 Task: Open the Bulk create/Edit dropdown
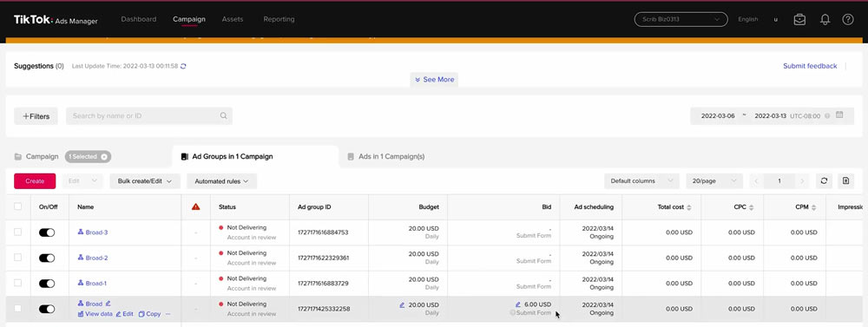click(x=145, y=181)
